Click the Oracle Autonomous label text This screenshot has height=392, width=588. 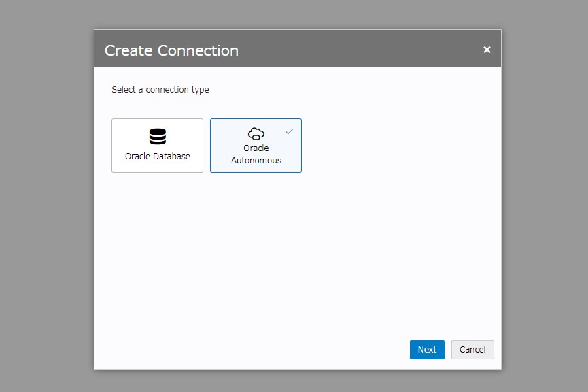(x=256, y=153)
